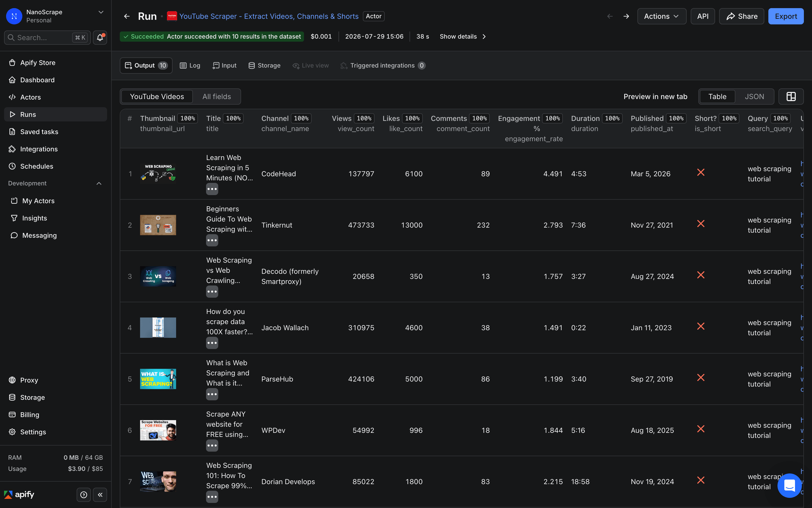Open the Log tab
Image resolution: width=812 pixels, height=508 pixels.
coord(190,66)
